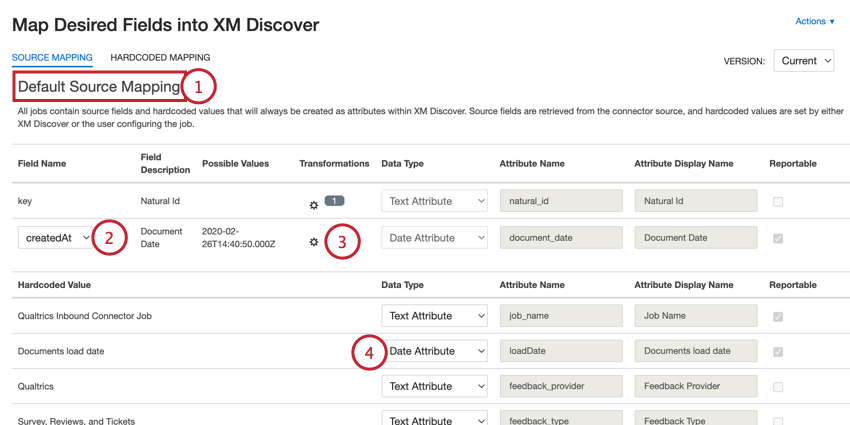This screenshot has height=425, width=850.
Task: Open the createdAt field name dropdown
Action: tap(57, 238)
